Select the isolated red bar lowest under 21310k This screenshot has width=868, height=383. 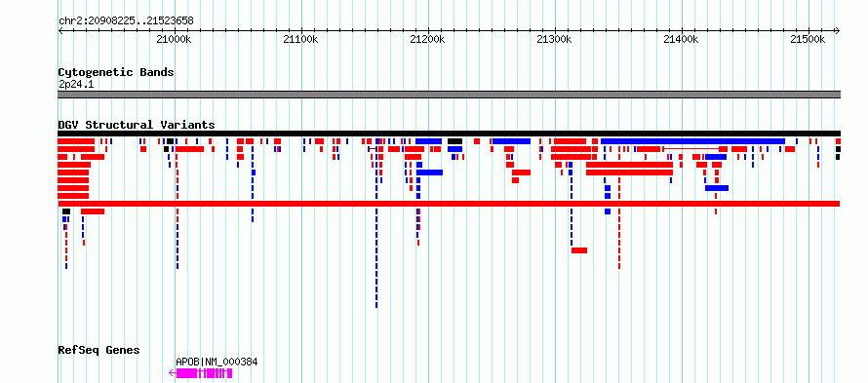(x=579, y=250)
